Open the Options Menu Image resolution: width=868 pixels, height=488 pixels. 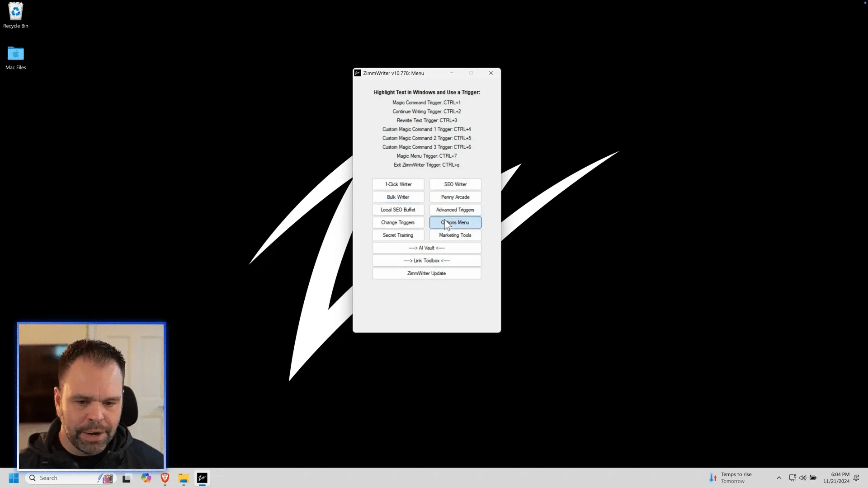(x=455, y=222)
